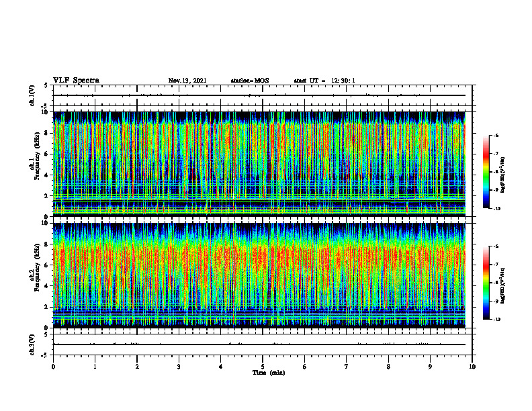Click the ch.2 color bar log(PSD) label
532x411 pixels.
pos(503,285)
